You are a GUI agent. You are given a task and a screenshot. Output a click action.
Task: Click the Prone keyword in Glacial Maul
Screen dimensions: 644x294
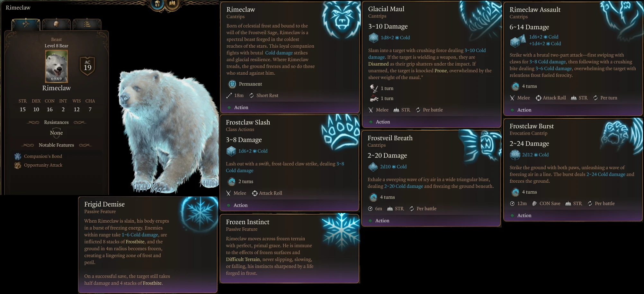click(x=441, y=71)
